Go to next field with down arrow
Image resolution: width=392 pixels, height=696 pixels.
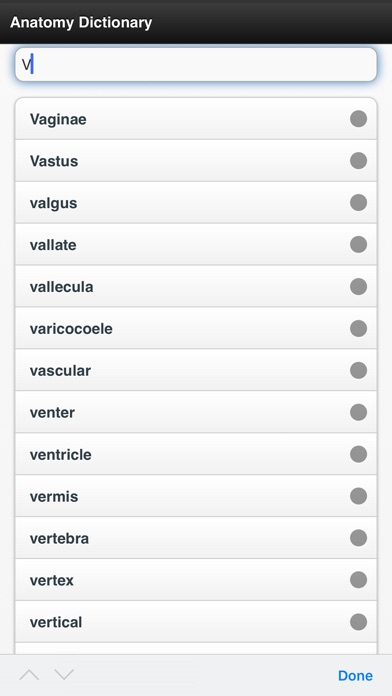click(64, 675)
